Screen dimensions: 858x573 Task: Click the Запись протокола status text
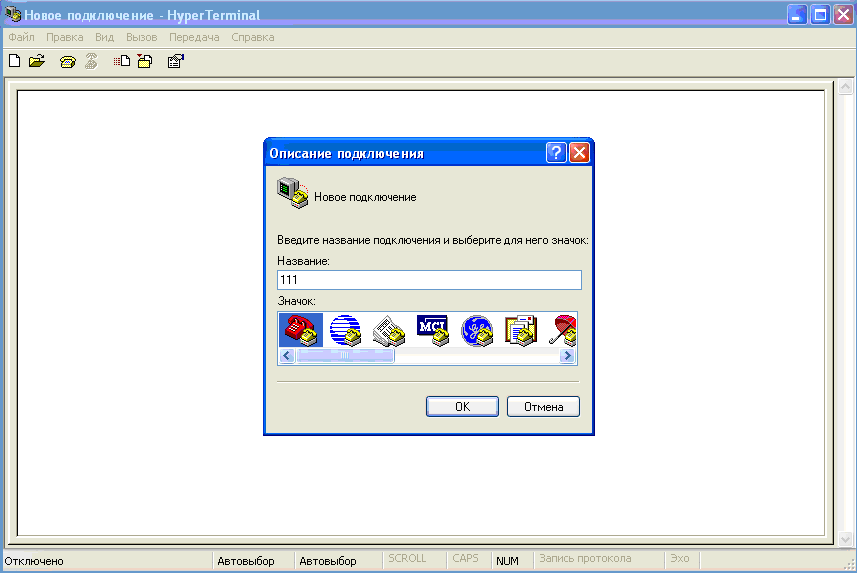tap(585, 558)
